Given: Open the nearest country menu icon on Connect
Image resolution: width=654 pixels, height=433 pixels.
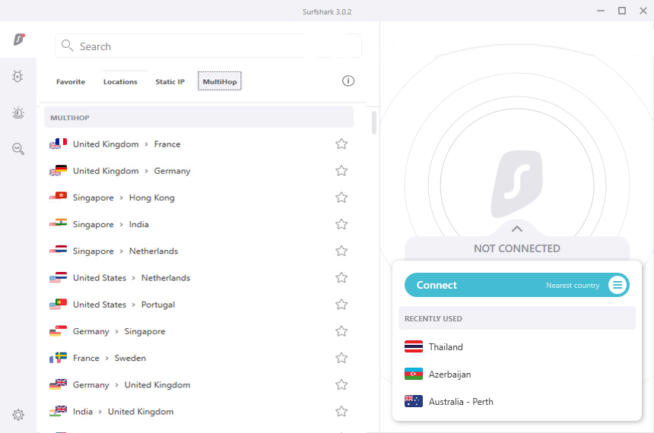Looking at the screenshot, I should coord(618,285).
